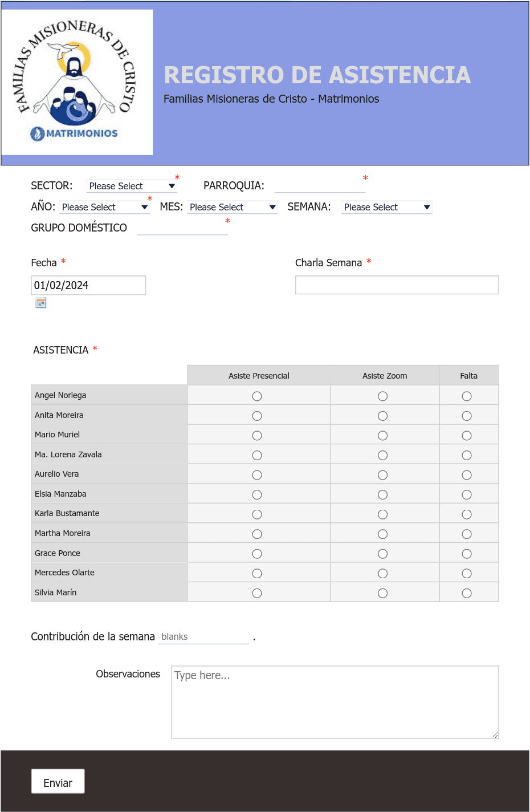
Task: Click the Fecha date field
Action: 88,285
